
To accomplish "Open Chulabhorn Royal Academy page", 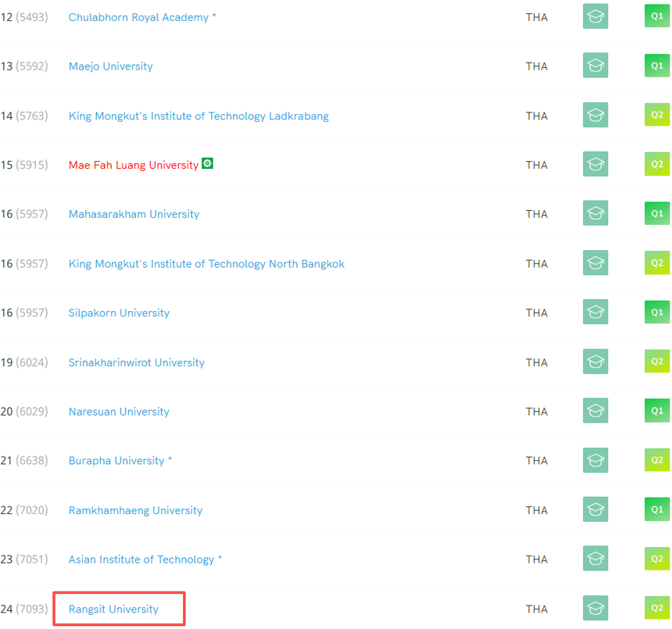I will point(141,17).
